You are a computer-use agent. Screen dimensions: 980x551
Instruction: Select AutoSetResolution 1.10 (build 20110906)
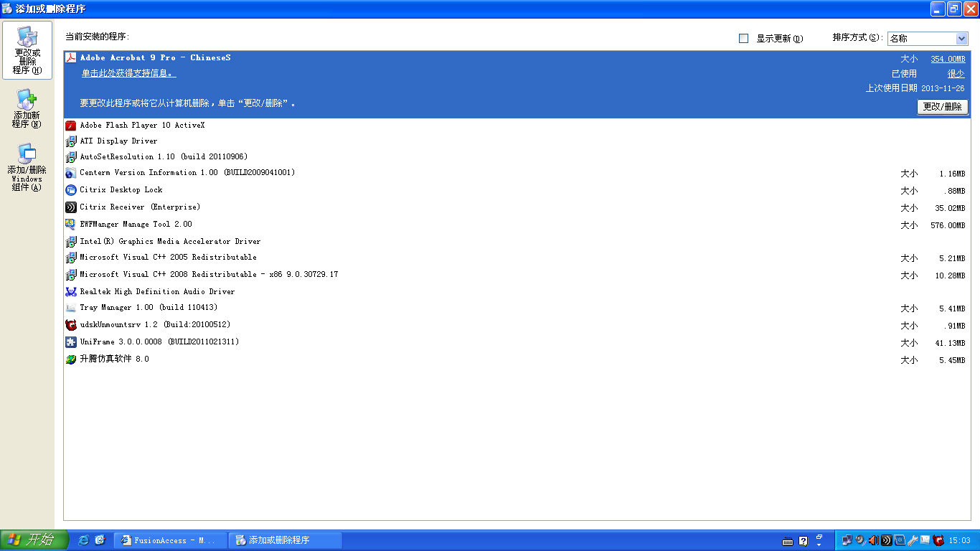[x=517, y=157]
